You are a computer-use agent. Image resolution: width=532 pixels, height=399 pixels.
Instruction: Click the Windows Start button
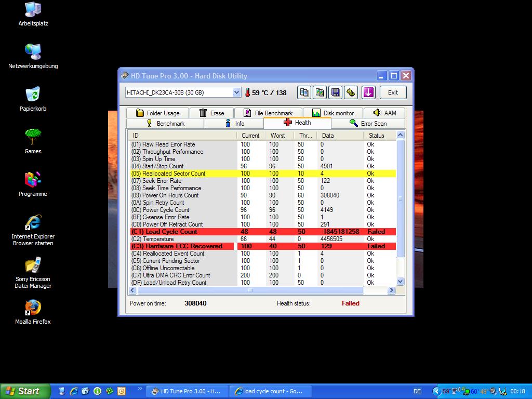(x=25, y=391)
